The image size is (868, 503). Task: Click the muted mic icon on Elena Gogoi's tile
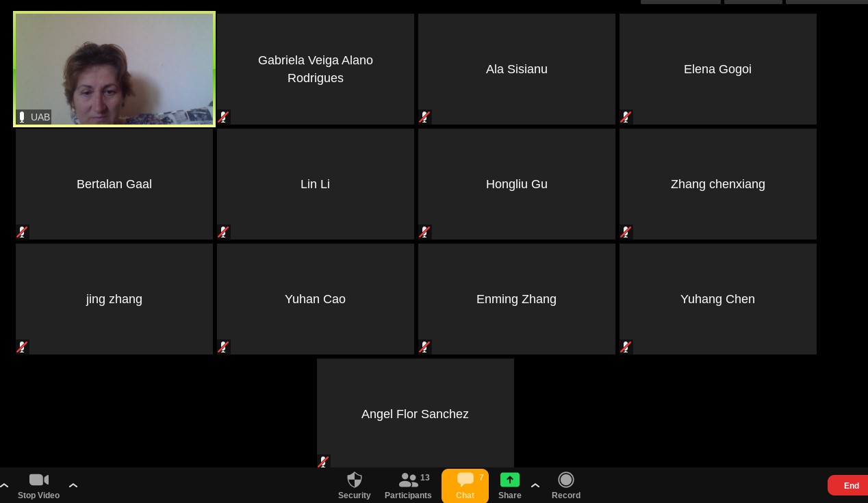(x=626, y=117)
